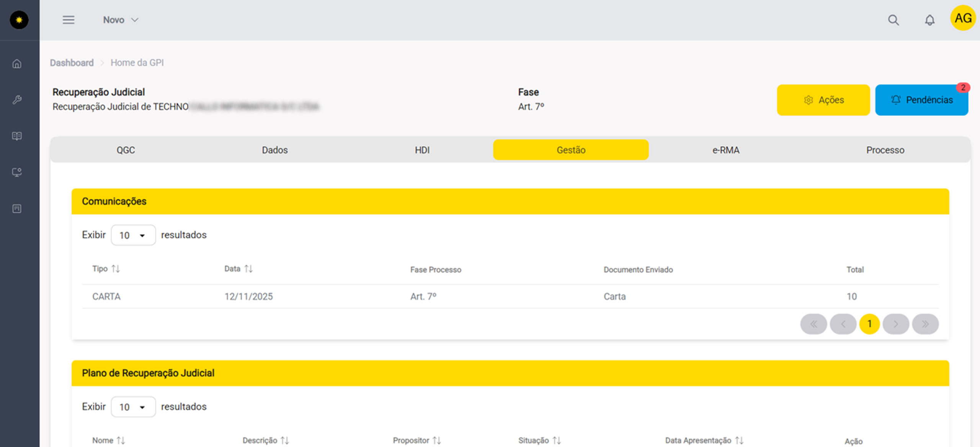The height and width of the screenshot is (447, 980).
Task: Open notifications bell icon
Action: point(929,20)
